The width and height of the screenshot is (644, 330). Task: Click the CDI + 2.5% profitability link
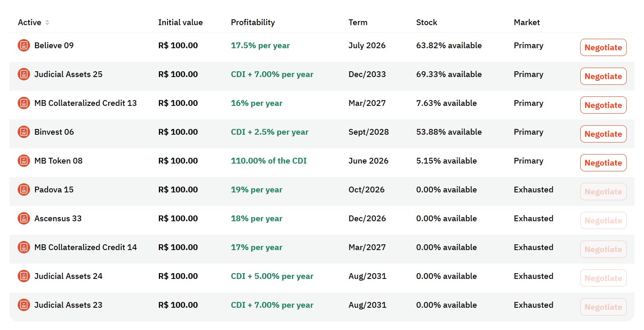coord(270,132)
